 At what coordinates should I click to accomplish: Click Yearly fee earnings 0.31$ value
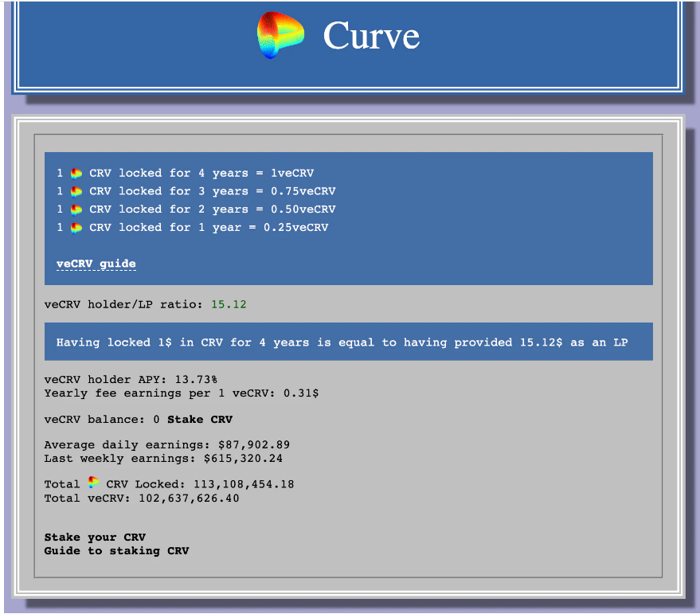coord(301,393)
